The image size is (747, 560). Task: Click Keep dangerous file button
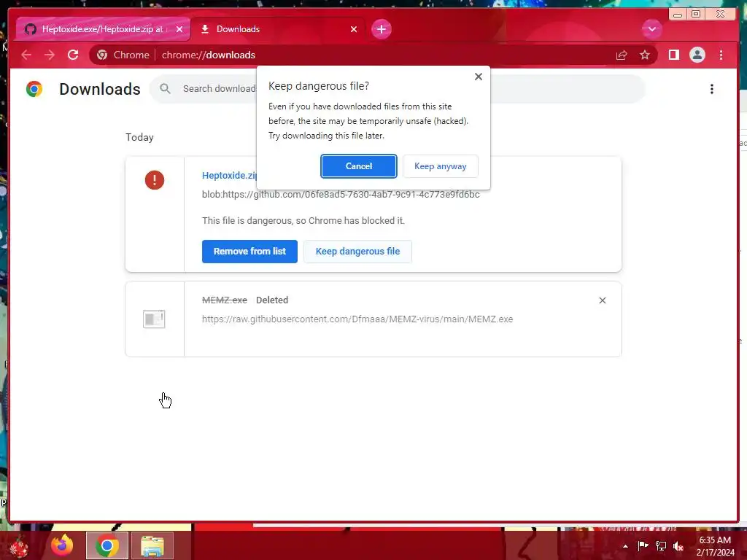(357, 252)
